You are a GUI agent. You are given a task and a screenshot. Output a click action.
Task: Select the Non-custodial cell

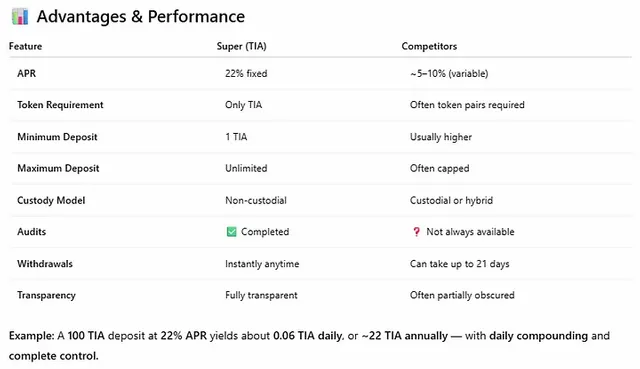(256, 200)
